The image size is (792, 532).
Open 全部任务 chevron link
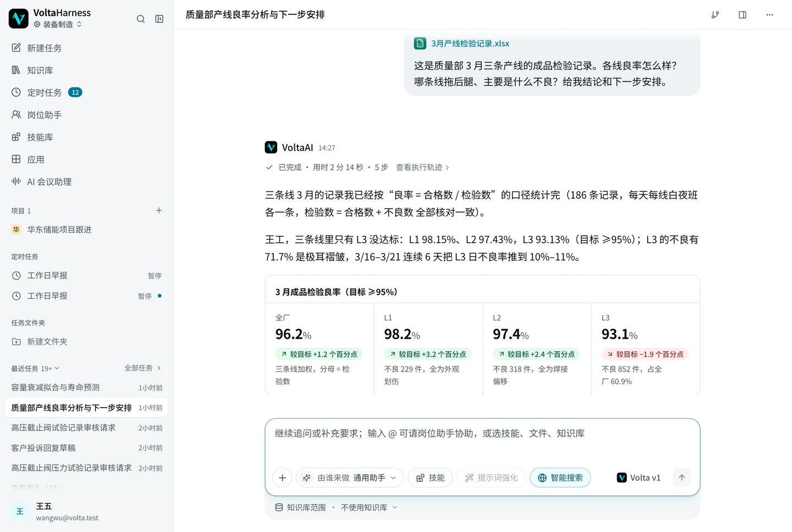tap(143, 368)
